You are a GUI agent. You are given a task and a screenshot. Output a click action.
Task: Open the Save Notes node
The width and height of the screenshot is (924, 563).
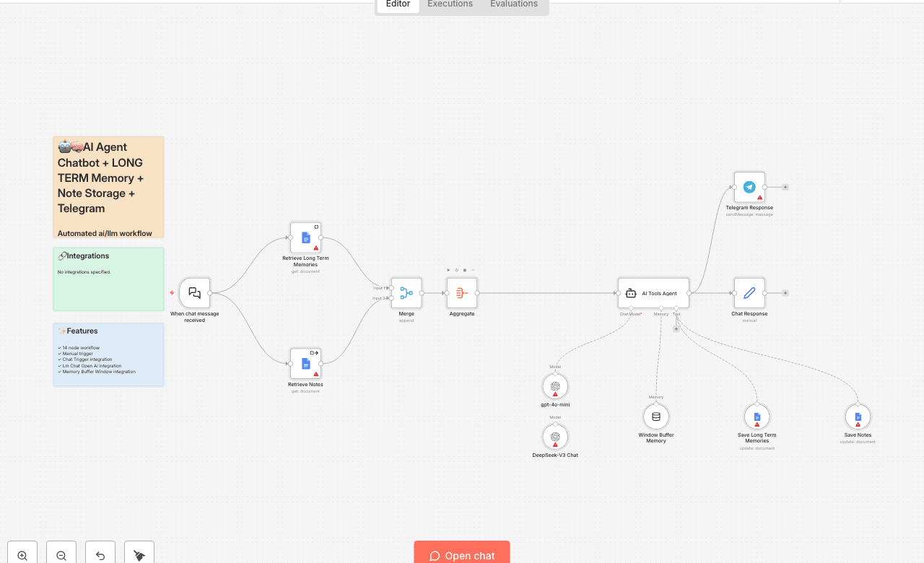point(858,417)
